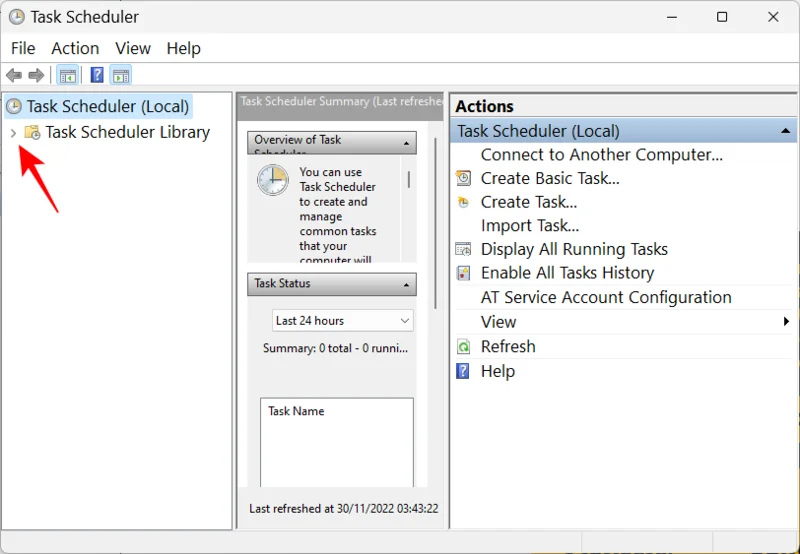Click Enable All Tasks History
Image resolution: width=800 pixels, height=554 pixels.
pos(567,273)
